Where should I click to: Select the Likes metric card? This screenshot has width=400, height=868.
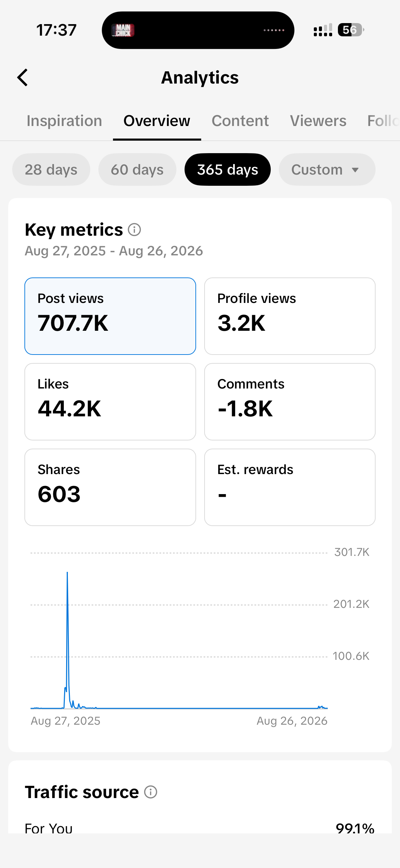coord(110,402)
